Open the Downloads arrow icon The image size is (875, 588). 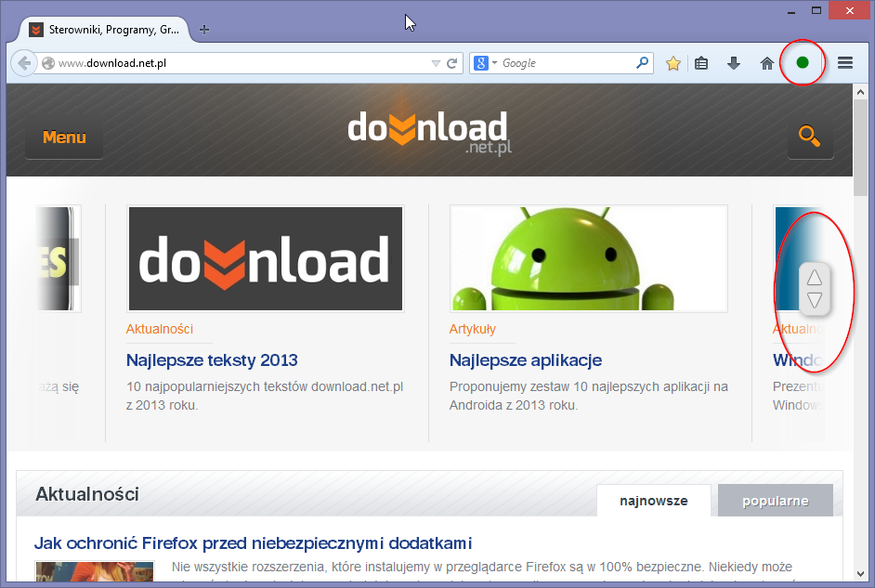click(734, 63)
